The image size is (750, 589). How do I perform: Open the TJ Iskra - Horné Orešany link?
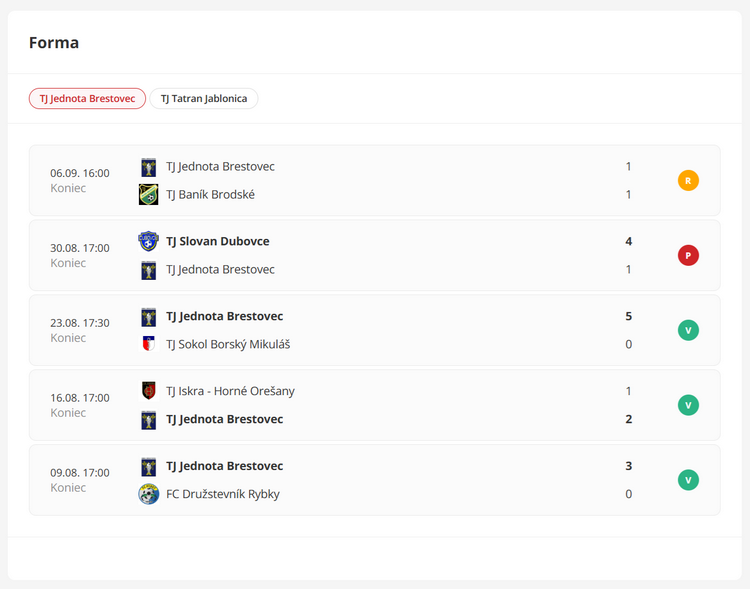230,391
